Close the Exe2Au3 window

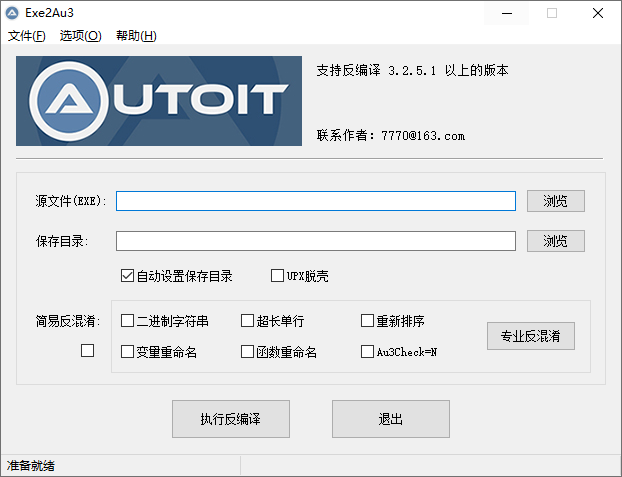598,13
